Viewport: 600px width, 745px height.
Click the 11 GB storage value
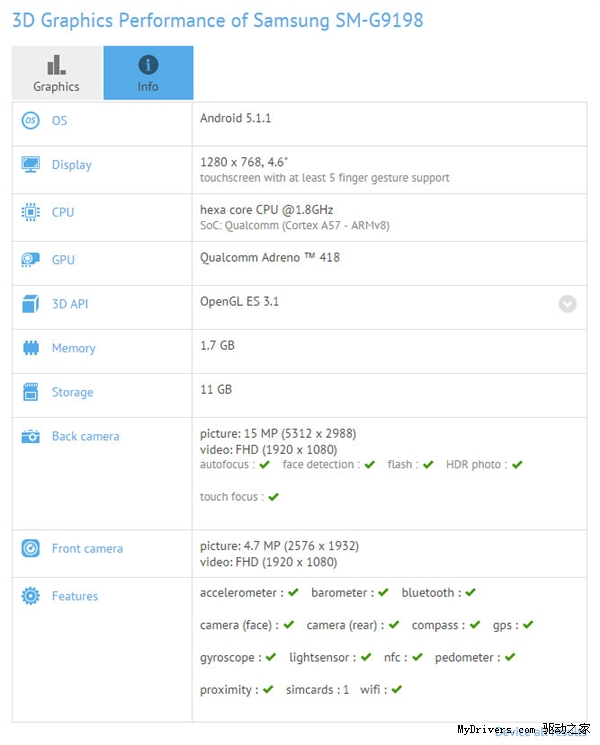click(x=216, y=390)
